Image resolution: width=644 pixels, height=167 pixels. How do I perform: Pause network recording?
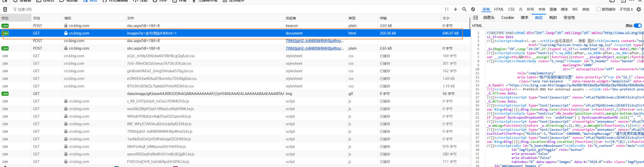click(x=447, y=9)
